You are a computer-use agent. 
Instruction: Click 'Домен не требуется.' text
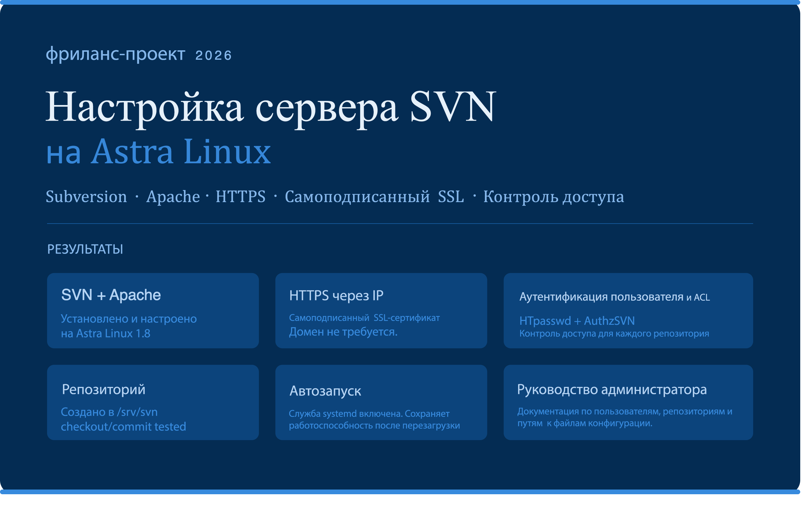tap(343, 332)
